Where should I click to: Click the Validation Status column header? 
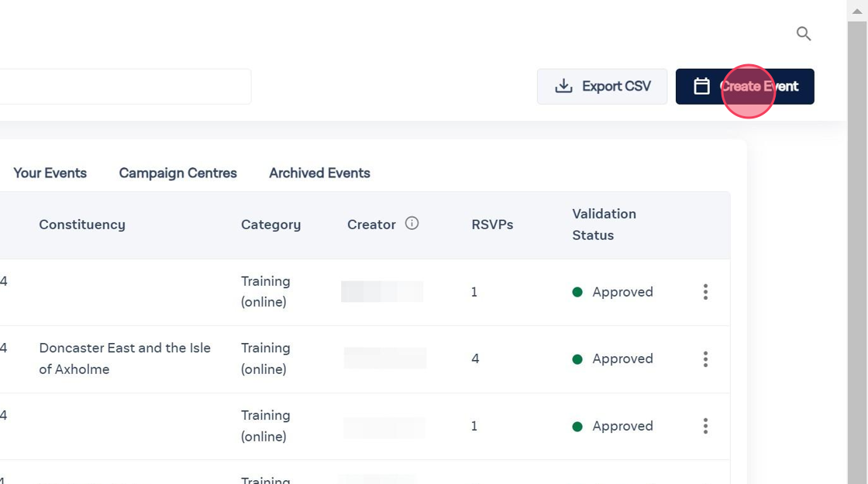pyautogui.click(x=604, y=225)
